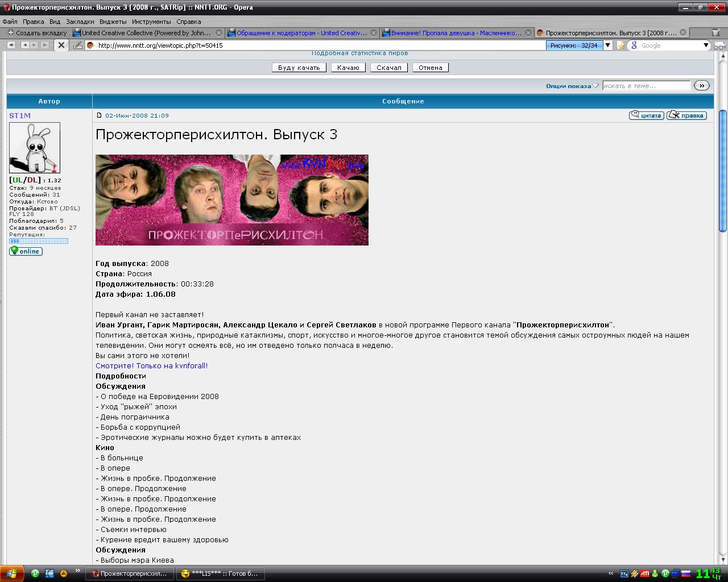Click ST1M's rabbit avatar image

point(35,148)
